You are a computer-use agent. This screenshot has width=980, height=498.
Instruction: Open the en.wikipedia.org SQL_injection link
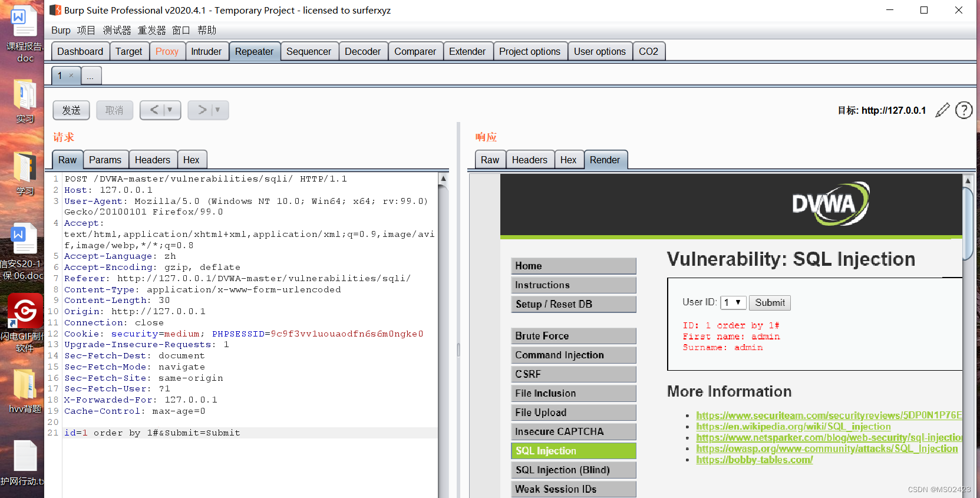click(793, 427)
